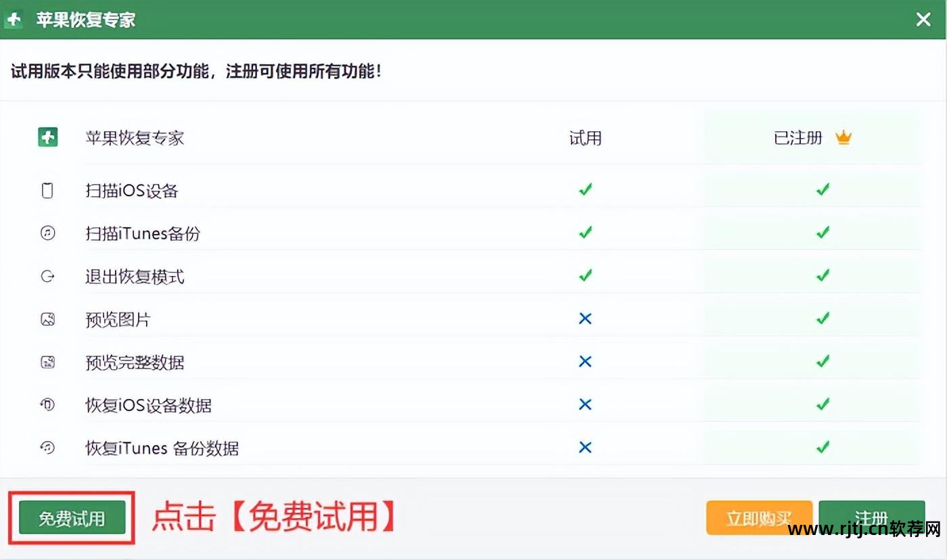
Task: Click the data icon for 预览完整数据
Action: click(47, 362)
